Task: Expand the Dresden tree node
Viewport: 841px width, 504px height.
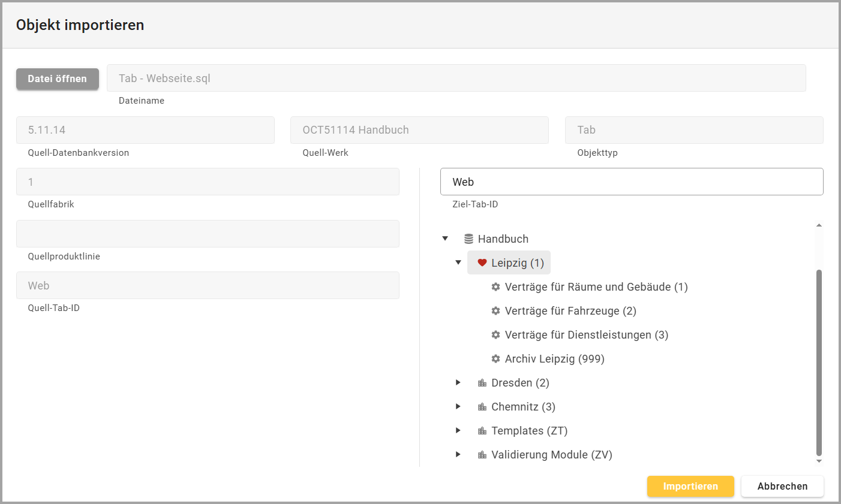Action: click(x=458, y=382)
